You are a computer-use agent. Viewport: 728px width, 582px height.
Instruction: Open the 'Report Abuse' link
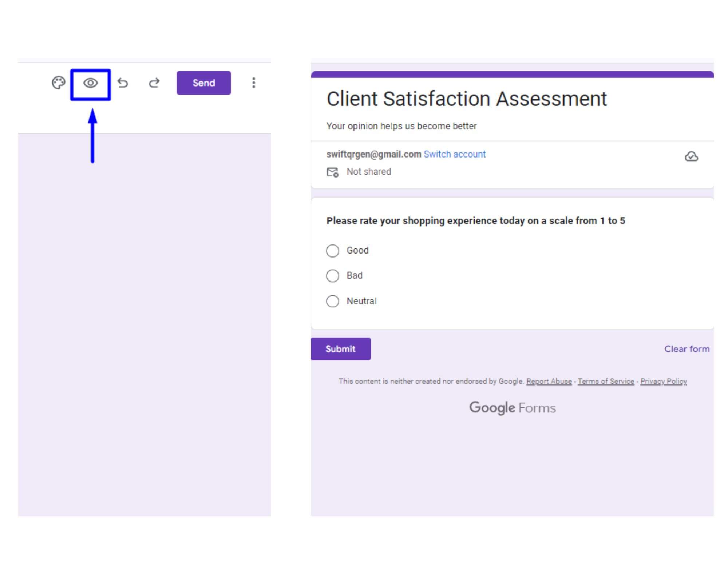tap(549, 381)
